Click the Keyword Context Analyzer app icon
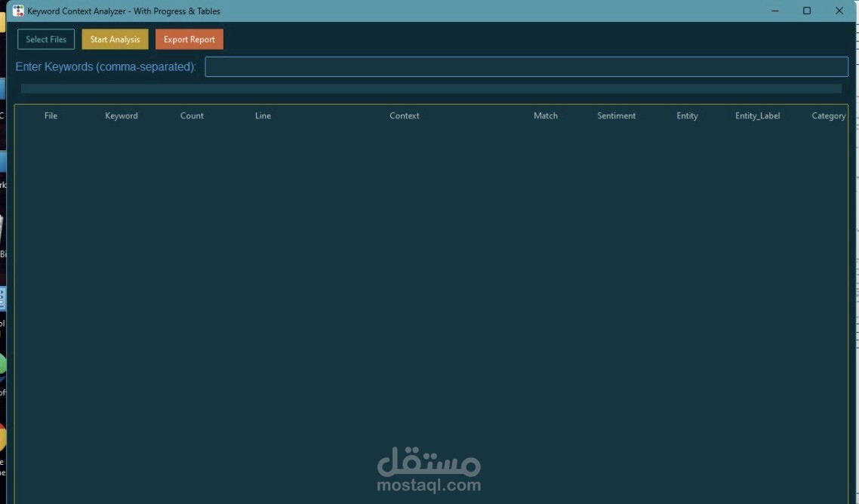Screen dimensions: 859x504 18,11
